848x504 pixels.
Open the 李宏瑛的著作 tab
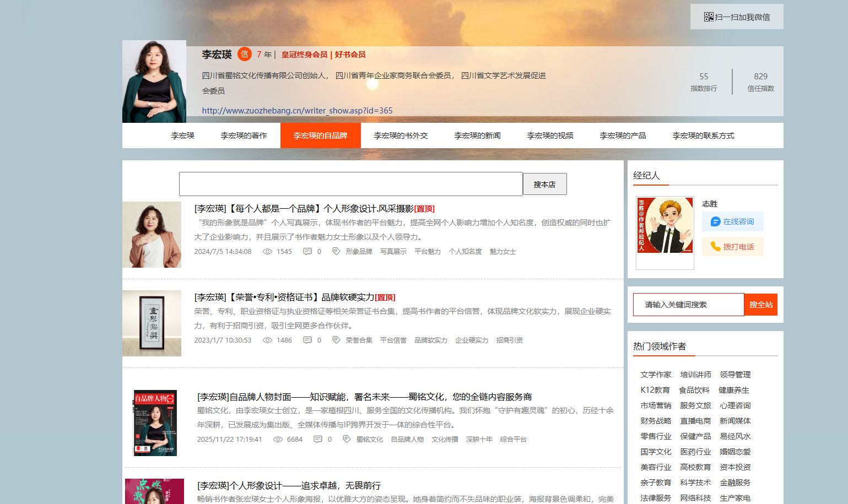244,136
